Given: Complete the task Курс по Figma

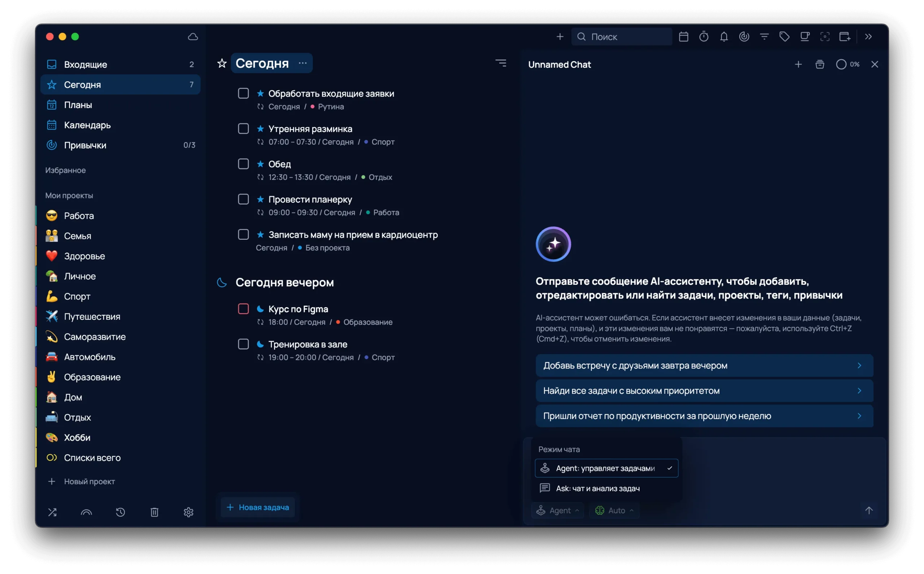Looking at the screenshot, I should pos(244,309).
